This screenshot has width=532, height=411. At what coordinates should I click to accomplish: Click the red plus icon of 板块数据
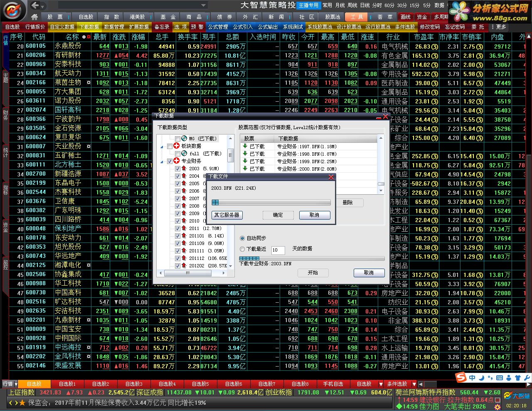176,146
